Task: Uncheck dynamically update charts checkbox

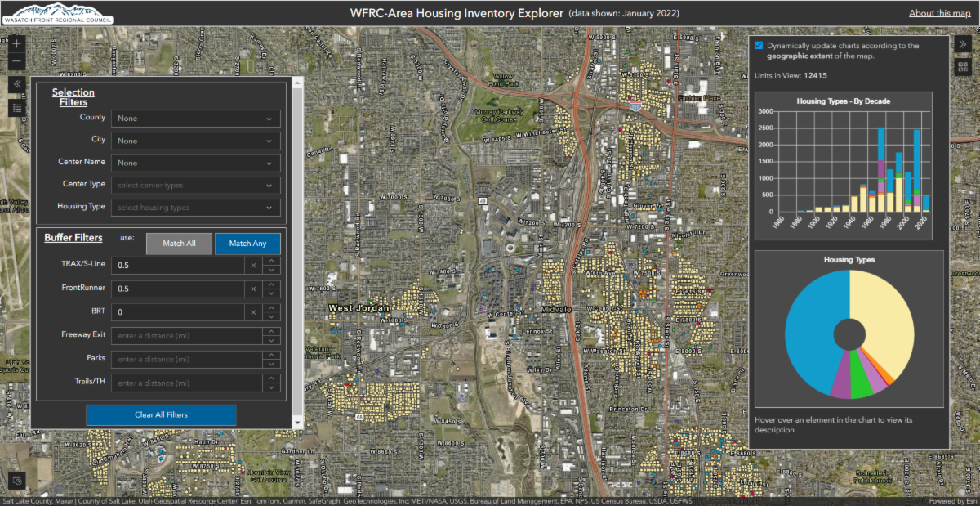Action: [759, 46]
